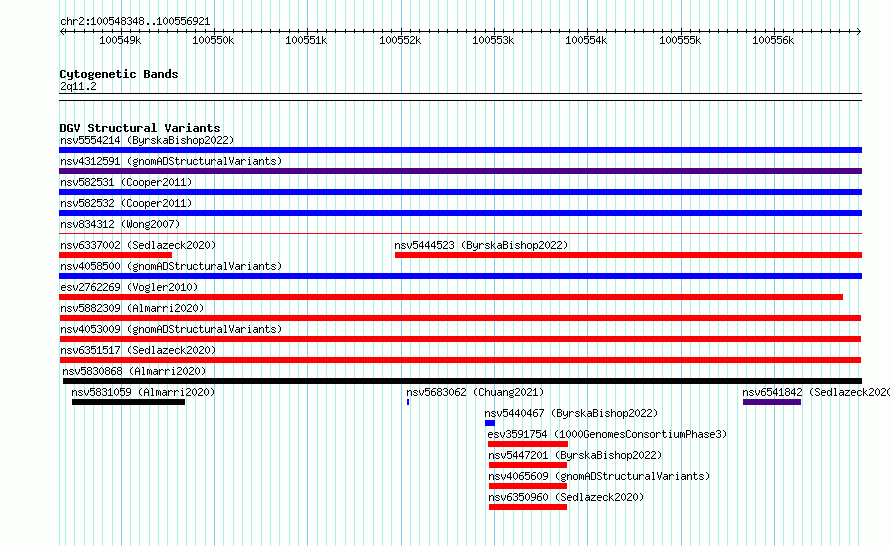Click the red nsv5447201 variant bar
The image size is (890, 546).
click(528, 465)
